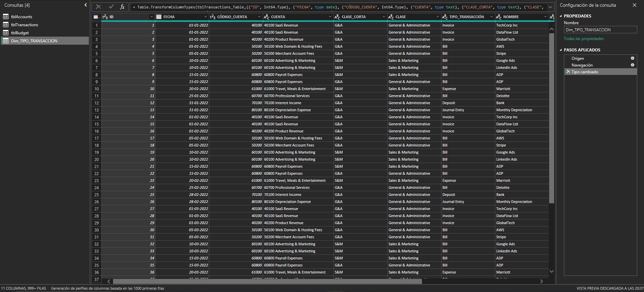Click the fx function icon

122,7
